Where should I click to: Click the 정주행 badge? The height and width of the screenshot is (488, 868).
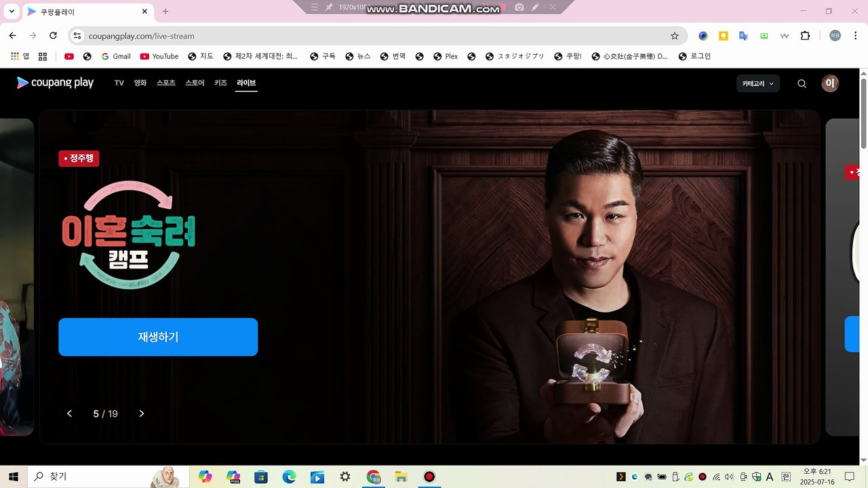[x=79, y=159]
